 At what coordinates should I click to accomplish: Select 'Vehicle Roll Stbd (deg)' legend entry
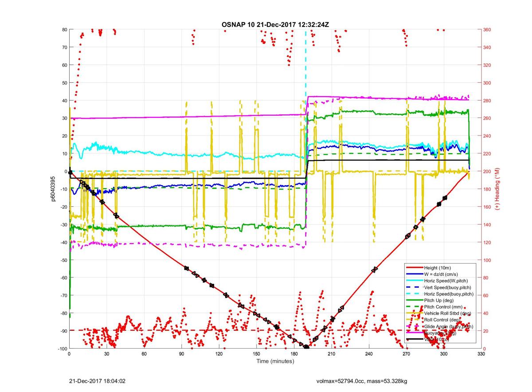pos(447,313)
